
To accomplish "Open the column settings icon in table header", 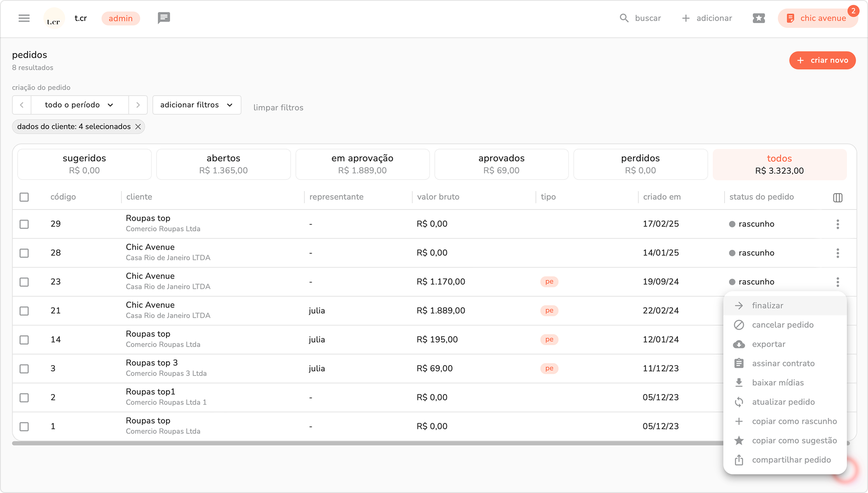I will point(838,198).
